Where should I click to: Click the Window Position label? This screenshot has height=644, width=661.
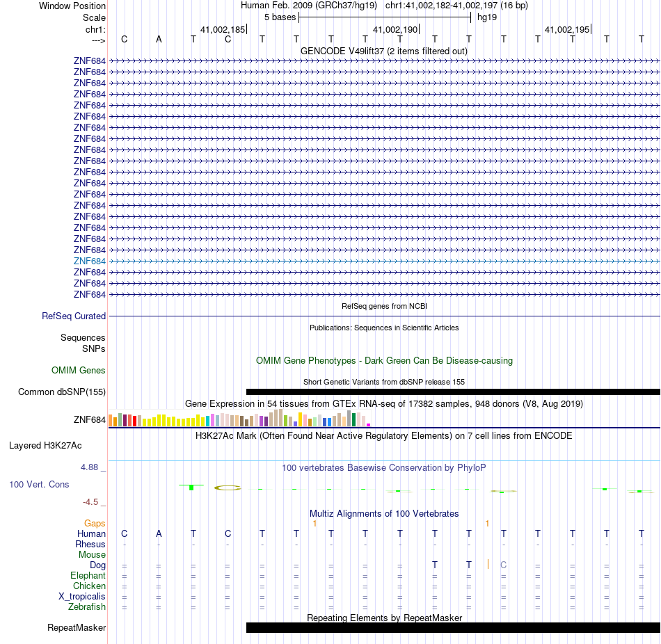72,6
